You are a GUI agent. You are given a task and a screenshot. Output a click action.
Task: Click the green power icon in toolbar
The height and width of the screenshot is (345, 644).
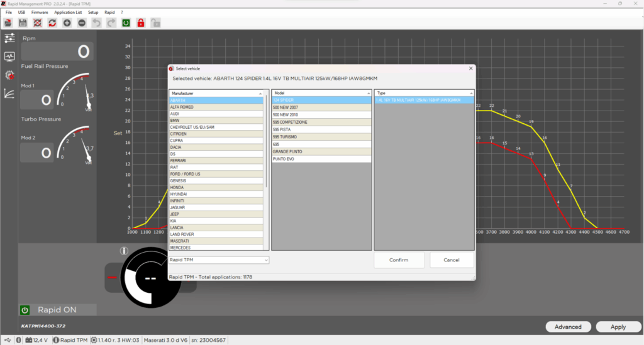(x=126, y=23)
